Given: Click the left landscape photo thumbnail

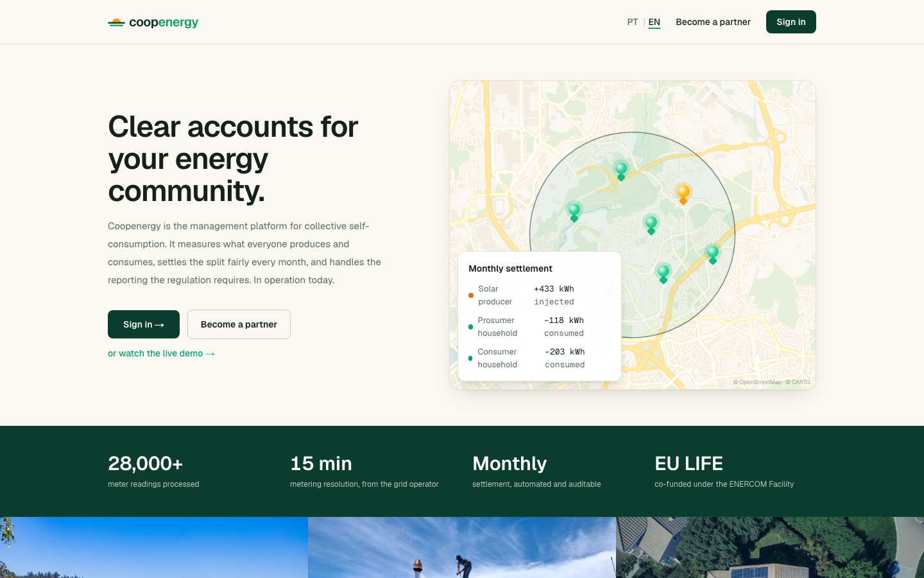Looking at the screenshot, I should click(154, 547).
